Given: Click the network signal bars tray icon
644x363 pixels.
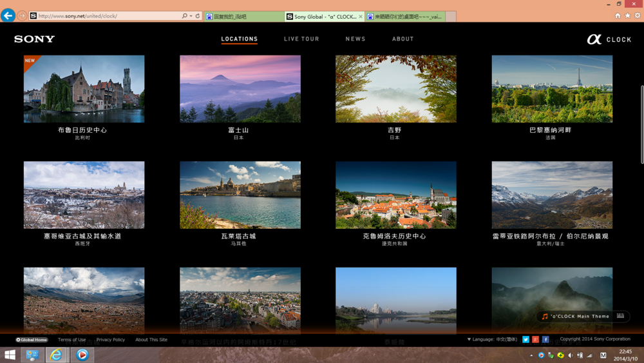Looking at the screenshot, I should coord(590,355).
